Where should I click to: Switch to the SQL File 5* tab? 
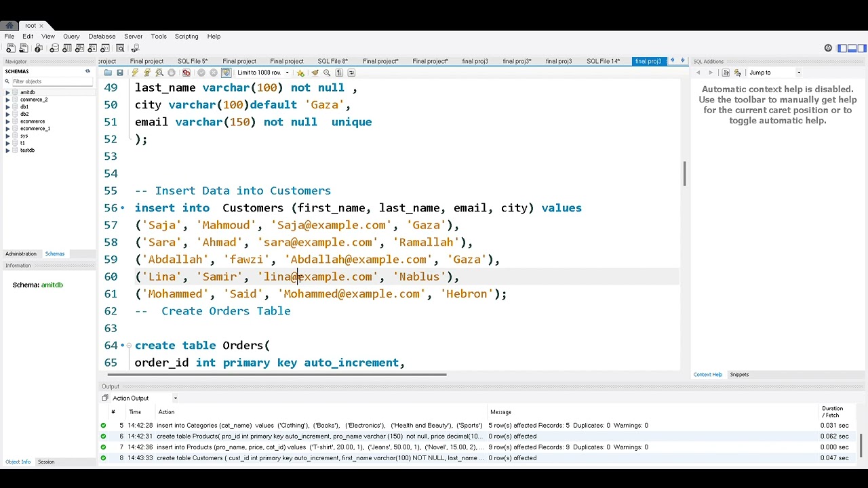tap(193, 61)
